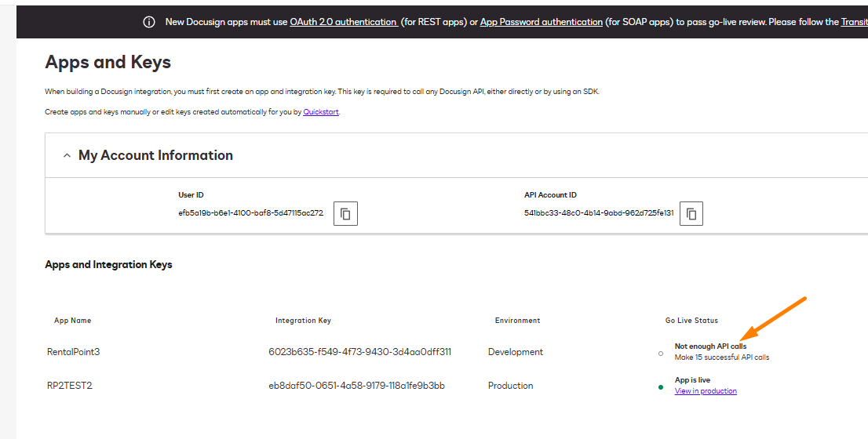Click the My Account Information heading
This screenshot has height=439, width=868.
coord(155,155)
